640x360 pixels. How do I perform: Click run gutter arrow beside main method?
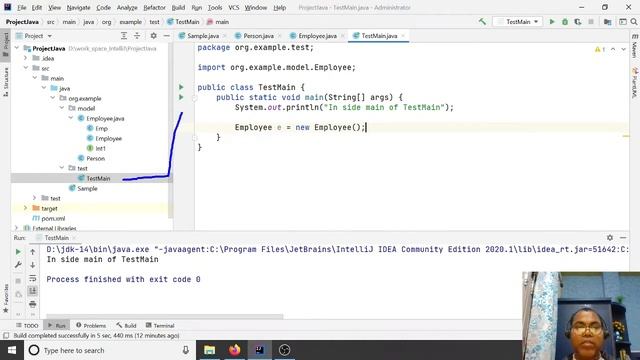tap(181, 97)
